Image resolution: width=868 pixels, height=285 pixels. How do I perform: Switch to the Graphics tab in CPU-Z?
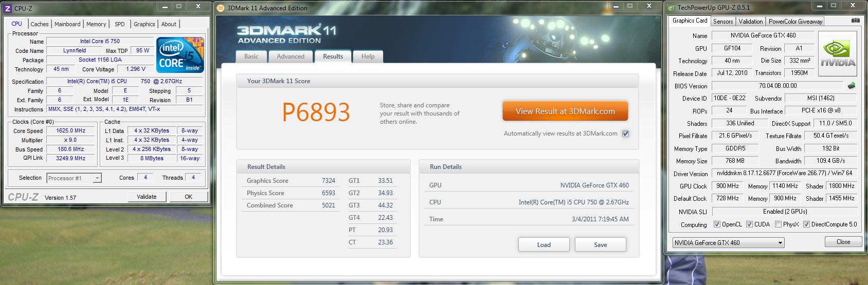pos(144,24)
